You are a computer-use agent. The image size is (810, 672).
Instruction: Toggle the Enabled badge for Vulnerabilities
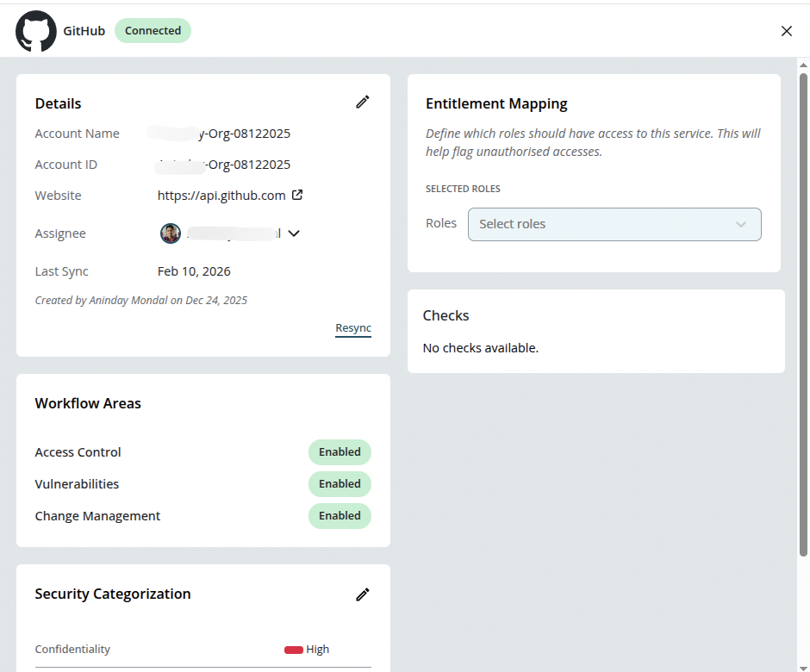click(340, 483)
